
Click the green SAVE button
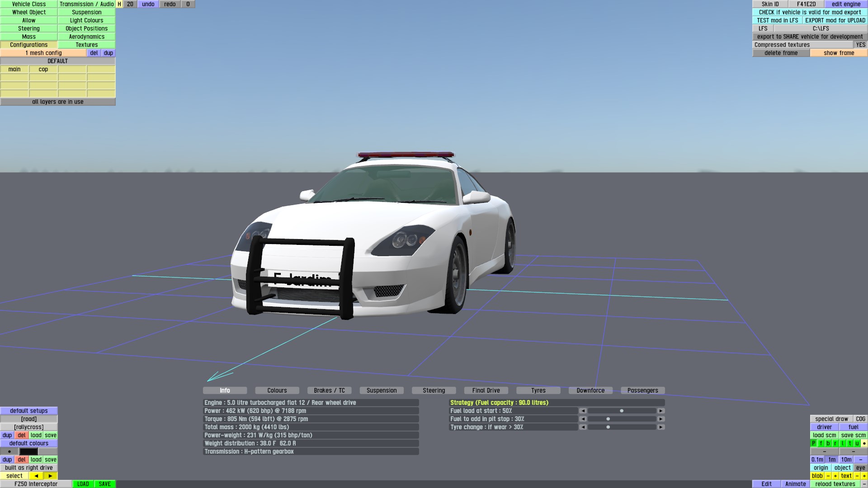click(105, 484)
